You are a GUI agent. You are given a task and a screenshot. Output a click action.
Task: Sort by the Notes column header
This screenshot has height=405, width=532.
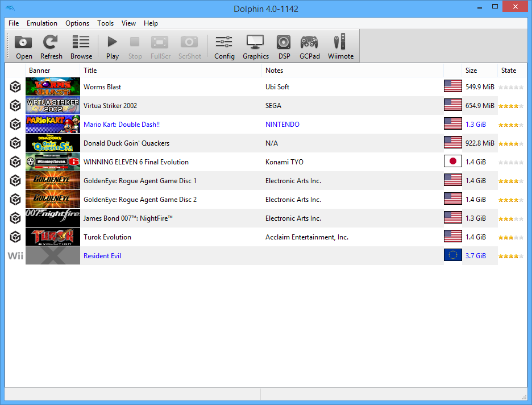[352, 71]
